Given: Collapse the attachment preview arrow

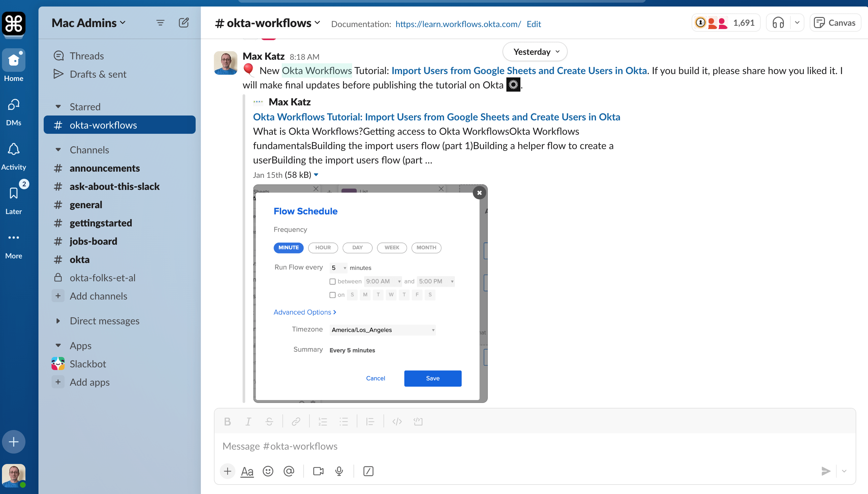Looking at the screenshot, I should [316, 175].
